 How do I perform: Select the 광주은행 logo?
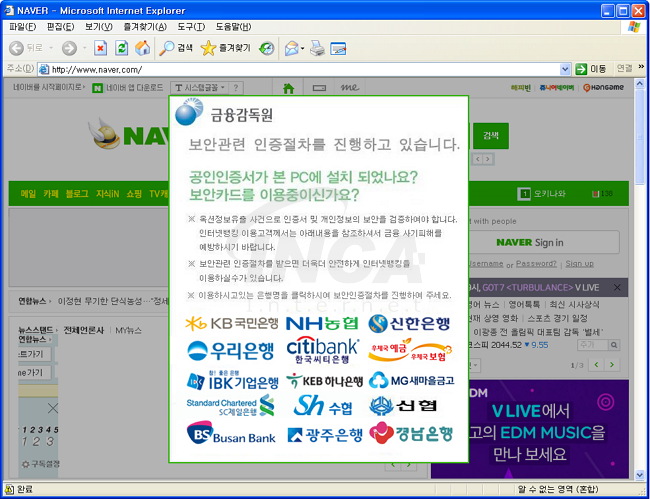[x=325, y=434]
